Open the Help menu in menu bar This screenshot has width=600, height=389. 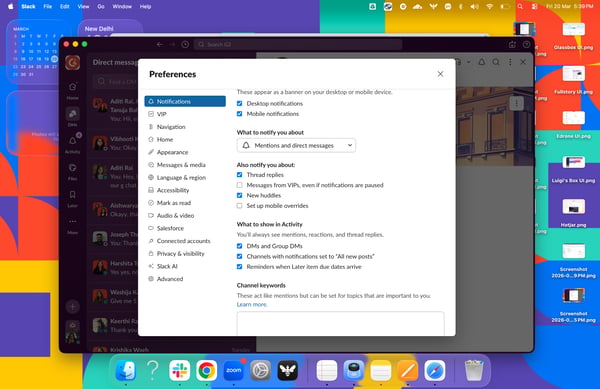145,7
